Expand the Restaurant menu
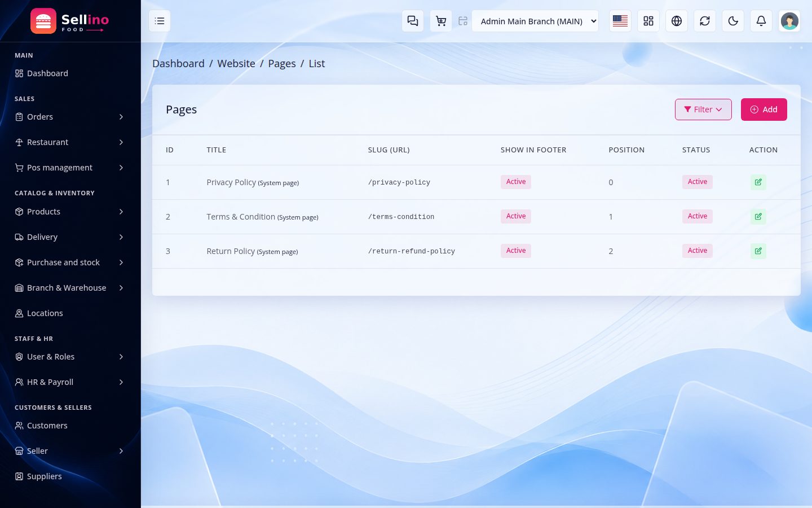 pyautogui.click(x=70, y=142)
